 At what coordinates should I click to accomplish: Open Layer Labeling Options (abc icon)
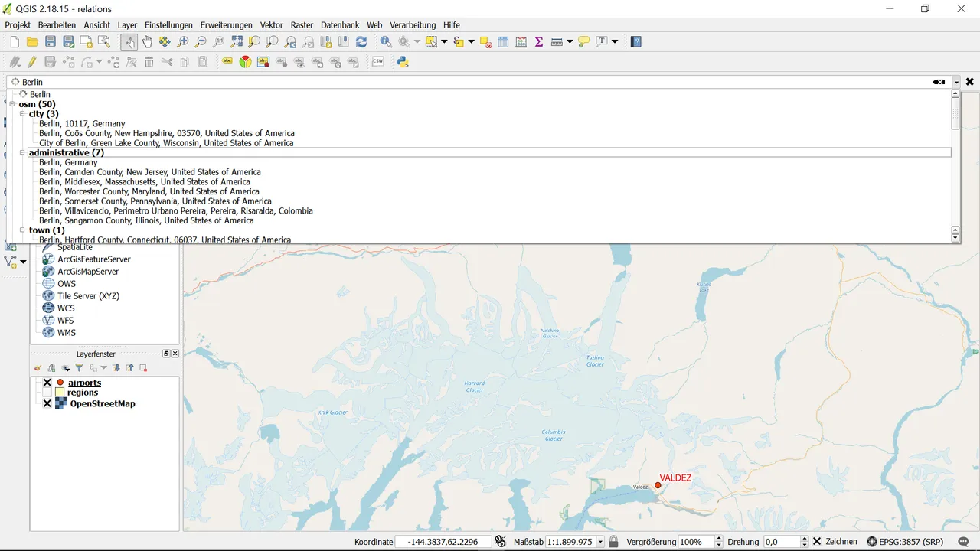(227, 62)
